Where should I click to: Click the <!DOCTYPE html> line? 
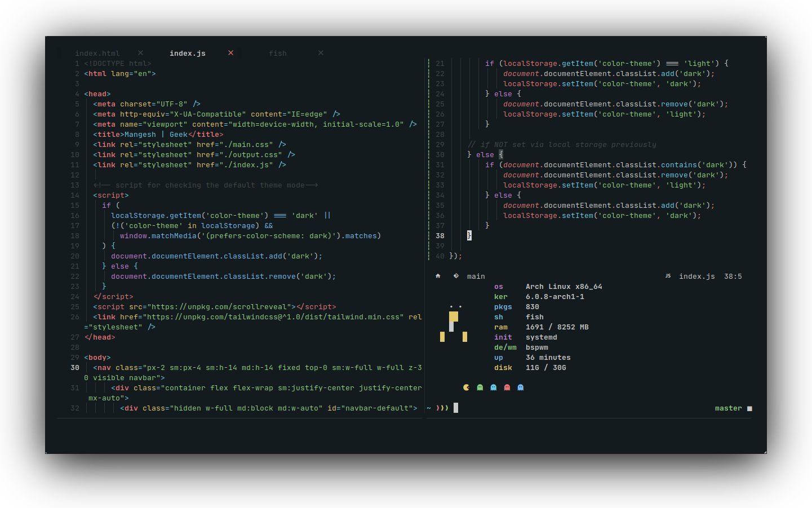pyautogui.click(x=118, y=64)
